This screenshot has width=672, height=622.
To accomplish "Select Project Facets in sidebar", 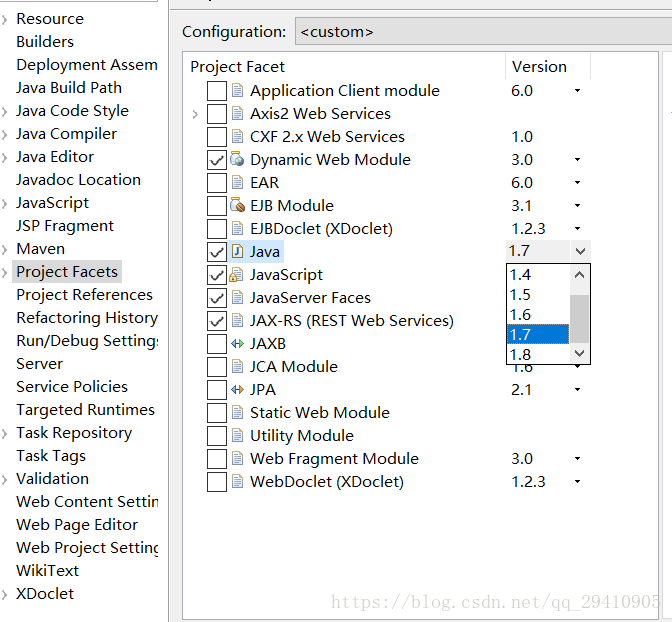I will (x=67, y=272).
